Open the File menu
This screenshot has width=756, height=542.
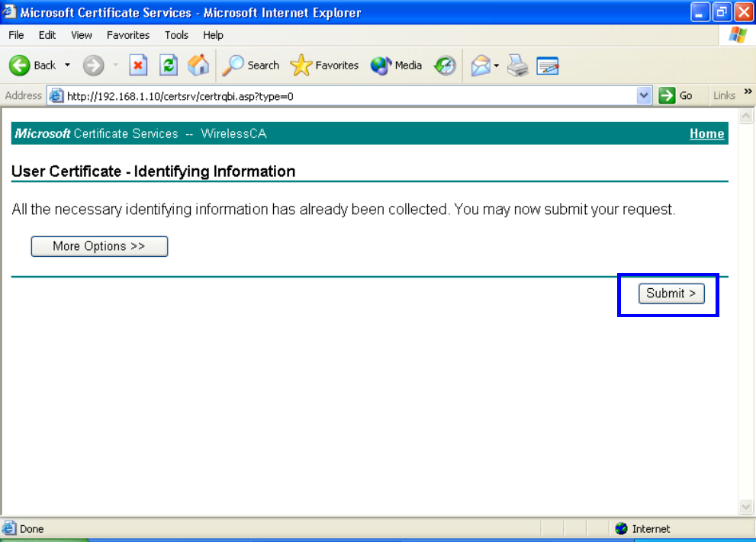tap(16, 35)
